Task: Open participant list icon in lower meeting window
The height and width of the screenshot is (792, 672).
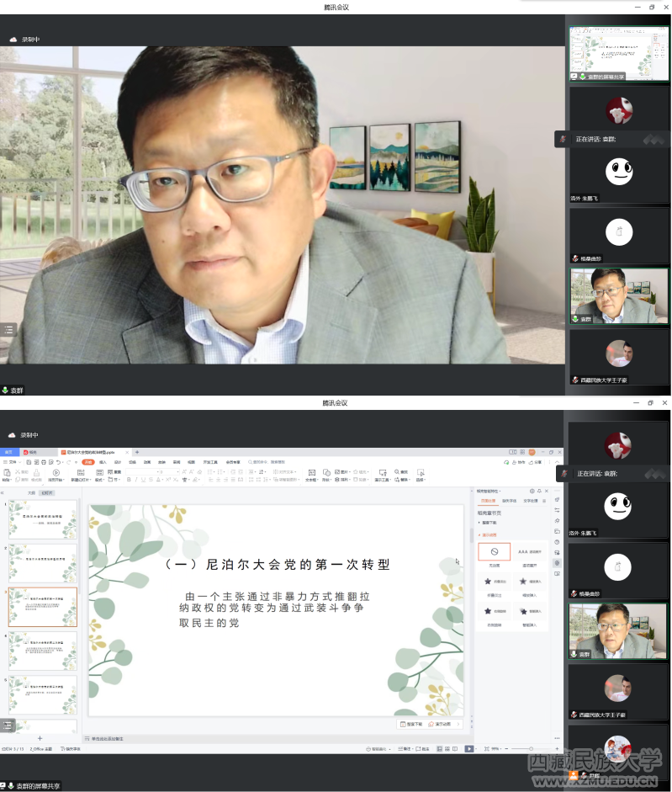Action: 8,726
